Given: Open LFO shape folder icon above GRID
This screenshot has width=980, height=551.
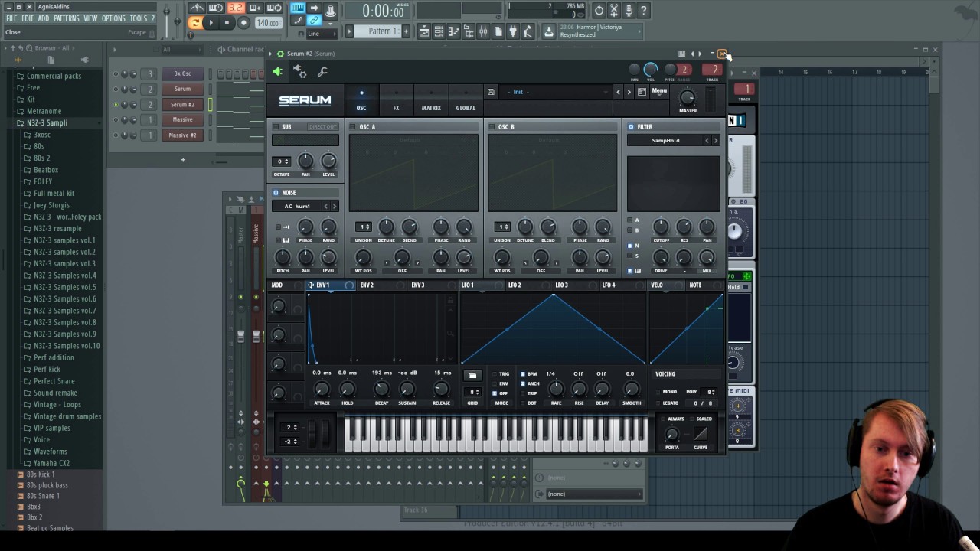Looking at the screenshot, I should 472,376.
